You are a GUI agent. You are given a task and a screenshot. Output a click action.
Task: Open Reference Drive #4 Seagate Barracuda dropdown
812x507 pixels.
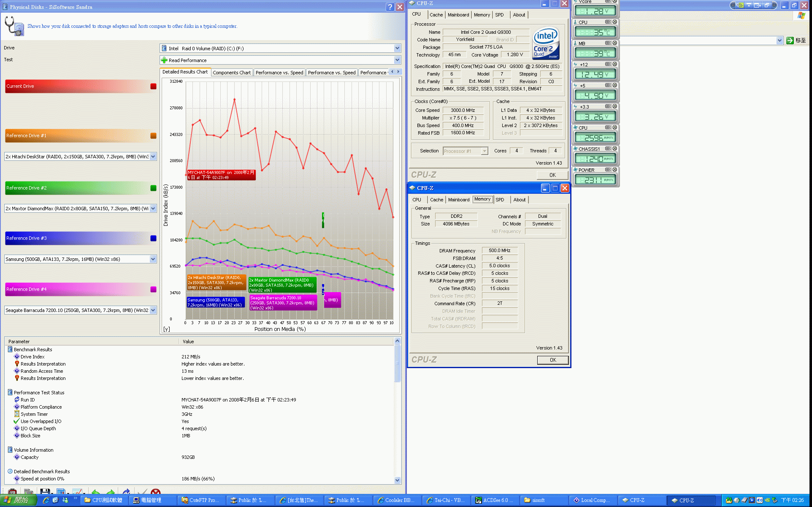[153, 310]
